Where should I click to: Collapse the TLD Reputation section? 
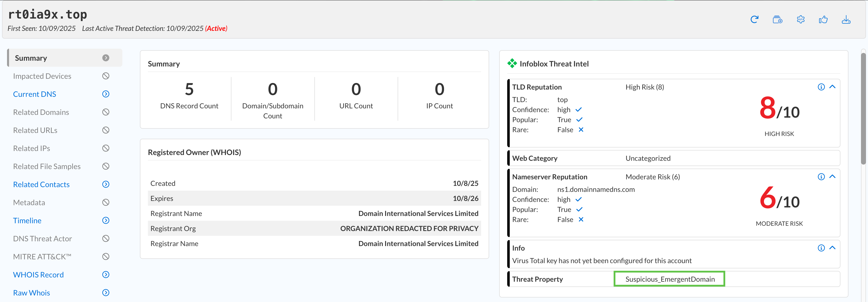[832, 87]
